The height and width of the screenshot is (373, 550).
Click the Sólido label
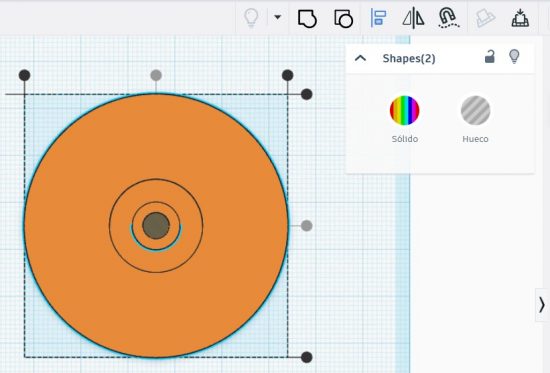point(405,139)
